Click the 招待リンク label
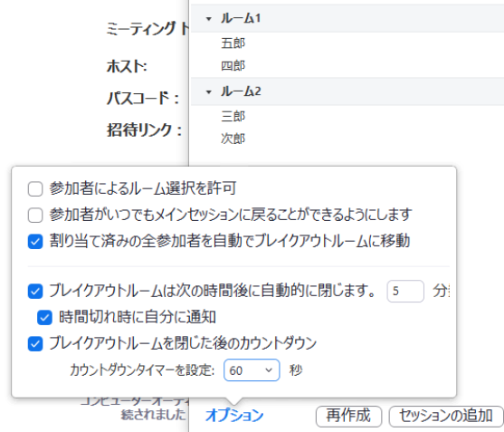Screen dimensions: 504x432 (144, 130)
